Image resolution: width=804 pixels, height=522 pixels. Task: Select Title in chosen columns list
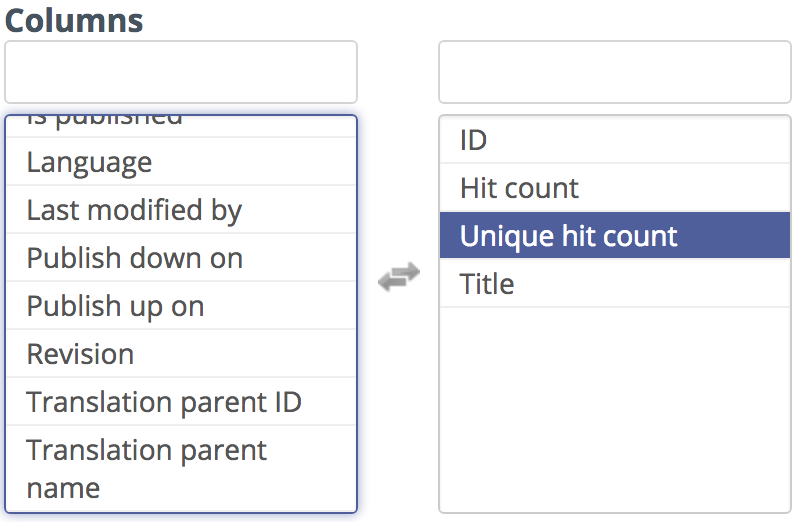[x=615, y=284]
